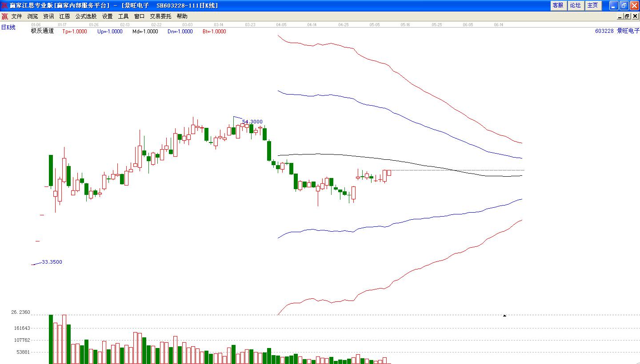Image resolution: width=640 pixels, height=364 pixels.
Task: Open the 公式选股 menu
Action: tap(86, 16)
